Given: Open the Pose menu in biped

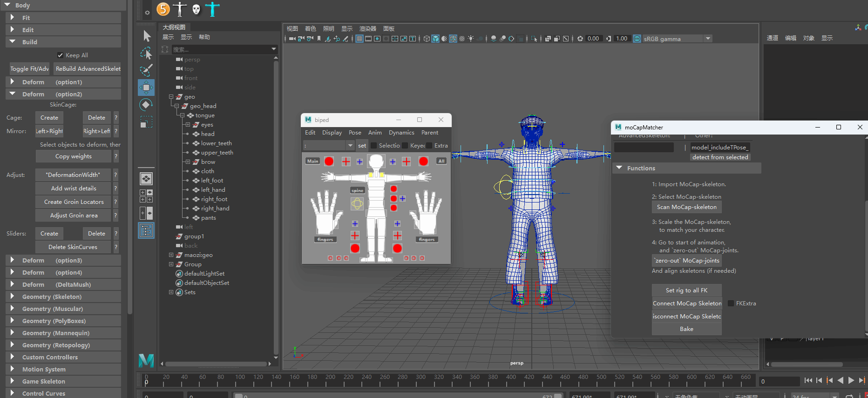Looking at the screenshot, I should 355,133.
